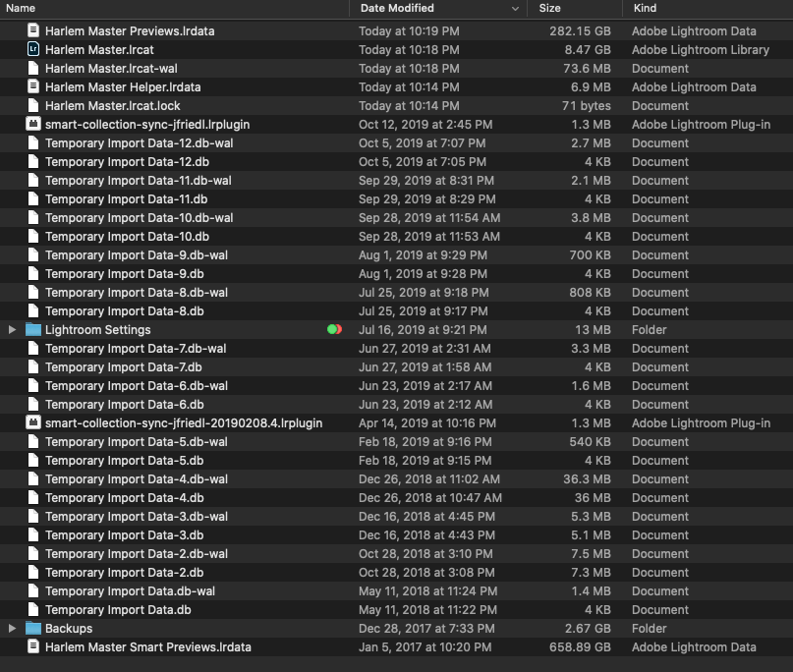Expand the Lightroom Settings disclosure triangle
This screenshot has height=672, width=793.
coord(10,329)
